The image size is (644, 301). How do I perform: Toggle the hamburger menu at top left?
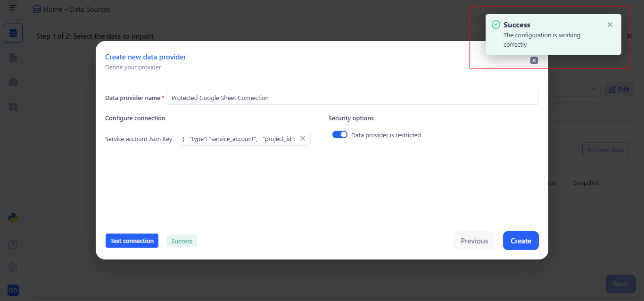pyautogui.click(x=13, y=8)
